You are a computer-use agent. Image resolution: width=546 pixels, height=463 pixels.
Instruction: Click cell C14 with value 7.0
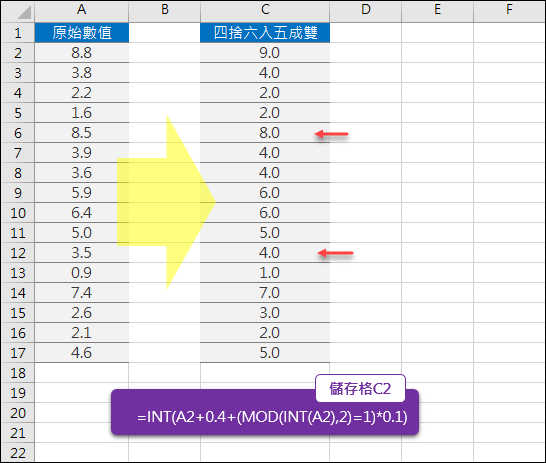pyautogui.click(x=265, y=293)
